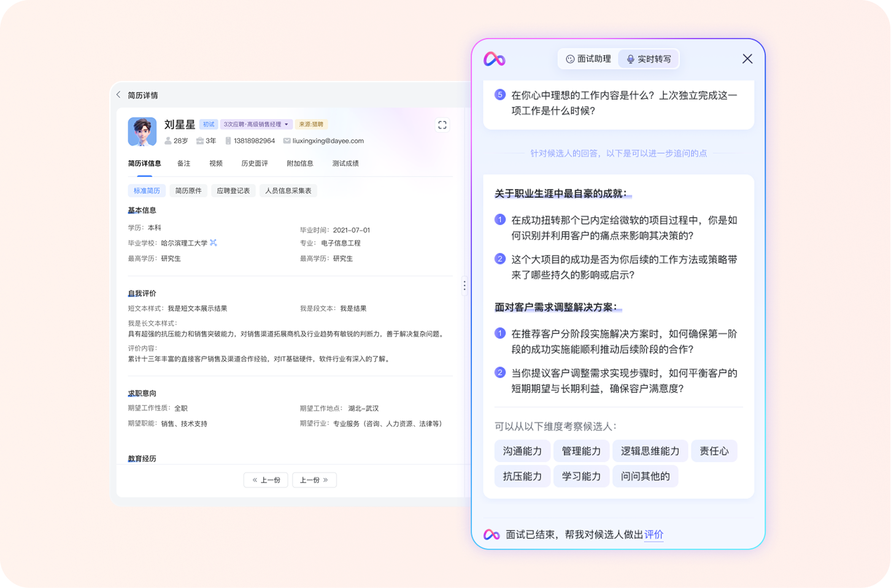Click the phone icon beside 13818982964
The width and height of the screenshot is (891, 588).
[228, 141]
